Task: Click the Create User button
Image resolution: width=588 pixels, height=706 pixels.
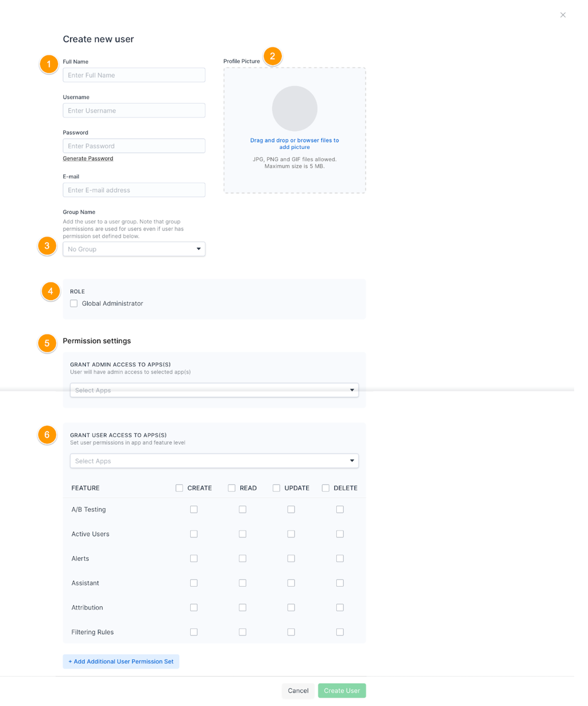Action: 342,690
